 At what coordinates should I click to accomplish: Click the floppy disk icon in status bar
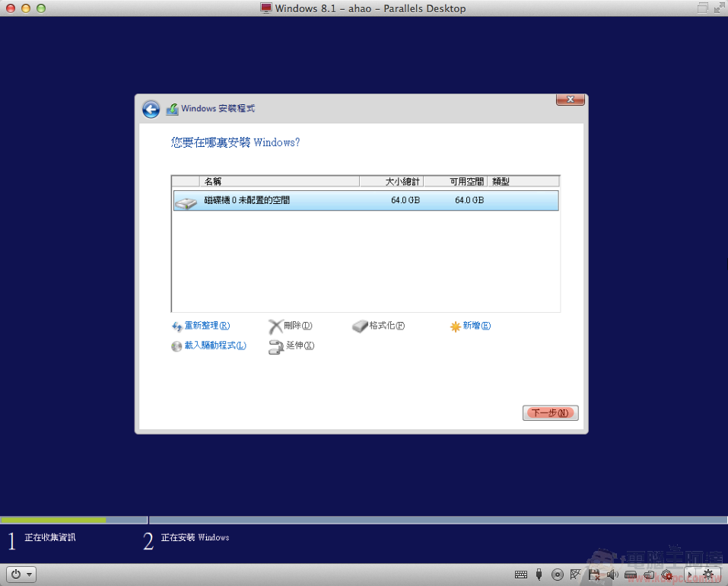coord(594,575)
